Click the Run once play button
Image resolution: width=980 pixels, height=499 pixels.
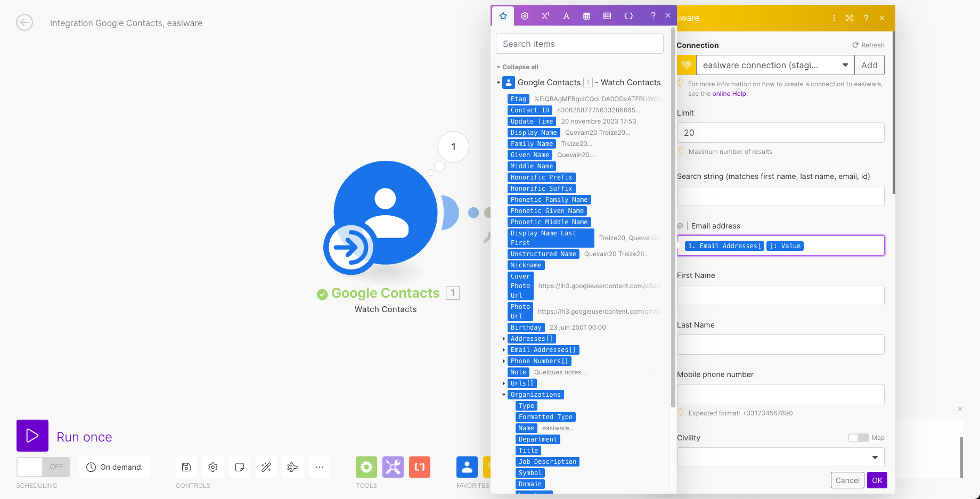pos(32,436)
